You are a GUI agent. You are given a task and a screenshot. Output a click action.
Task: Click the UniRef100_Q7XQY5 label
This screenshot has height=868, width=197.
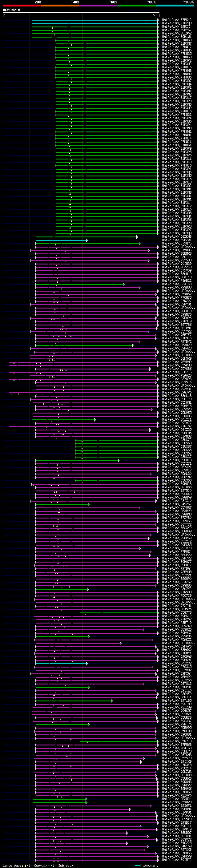tap(177, 244)
